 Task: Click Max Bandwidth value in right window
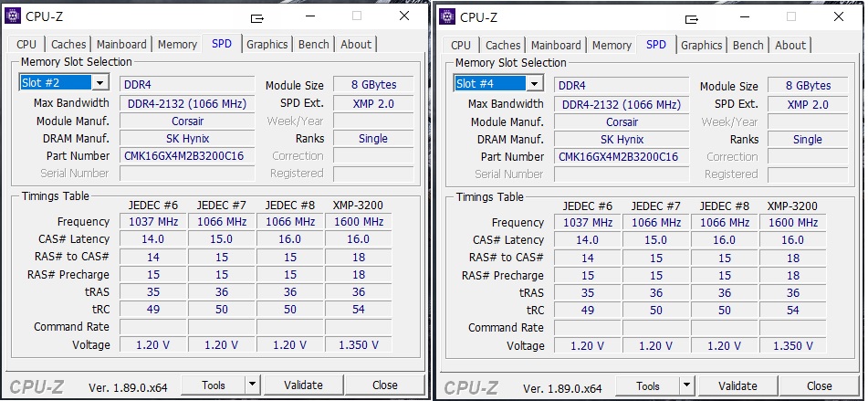(622, 105)
